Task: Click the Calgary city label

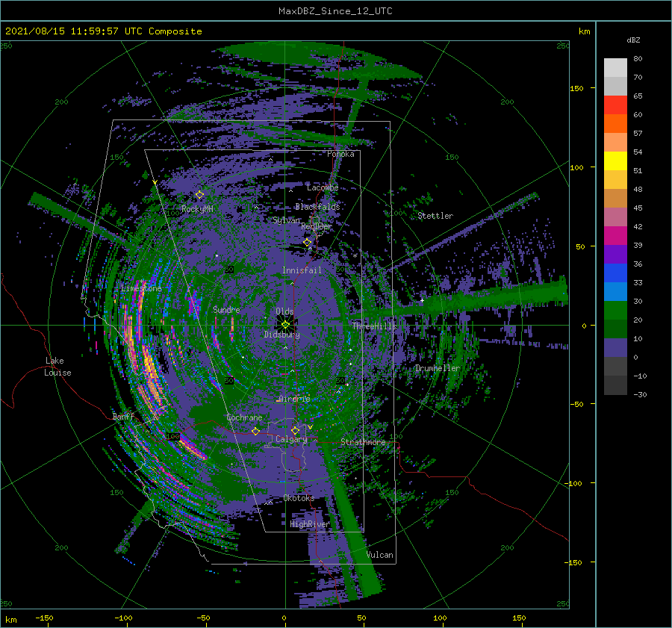Action: [x=291, y=439]
